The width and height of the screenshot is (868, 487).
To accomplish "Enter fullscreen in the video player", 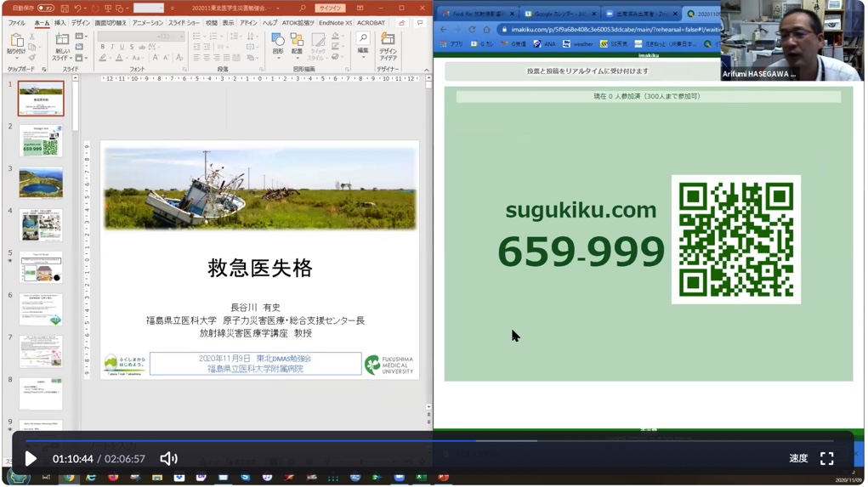I will [827, 458].
